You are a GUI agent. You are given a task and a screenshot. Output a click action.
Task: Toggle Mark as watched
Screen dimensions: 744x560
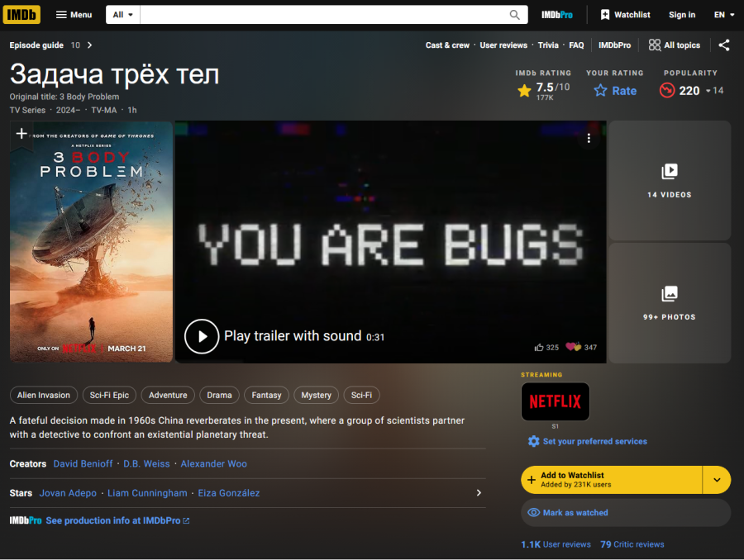point(626,513)
